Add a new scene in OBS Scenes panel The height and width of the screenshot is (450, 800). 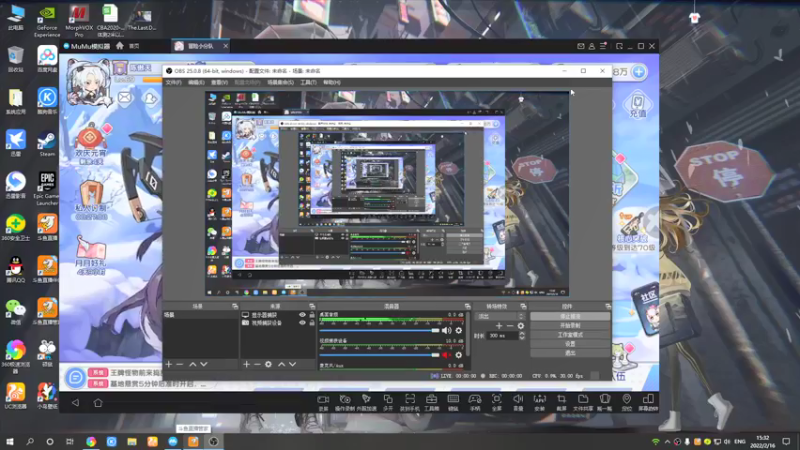tap(169, 364)
